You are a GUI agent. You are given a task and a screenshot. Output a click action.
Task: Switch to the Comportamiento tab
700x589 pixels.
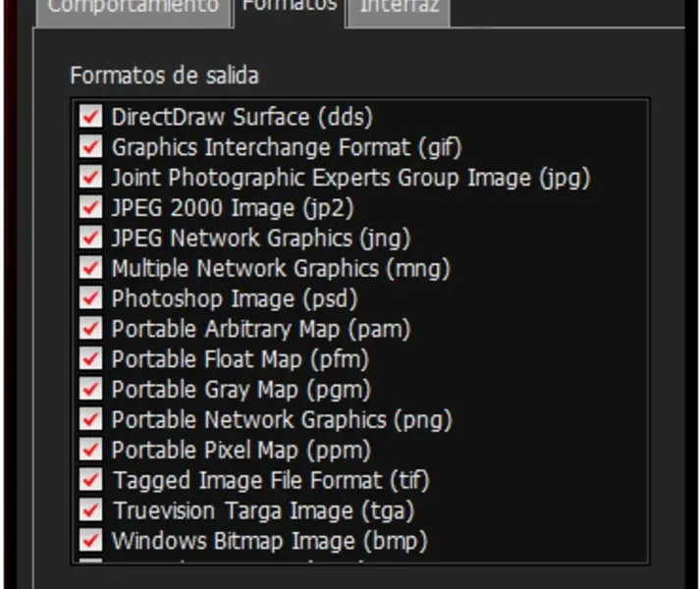point(133,8)
